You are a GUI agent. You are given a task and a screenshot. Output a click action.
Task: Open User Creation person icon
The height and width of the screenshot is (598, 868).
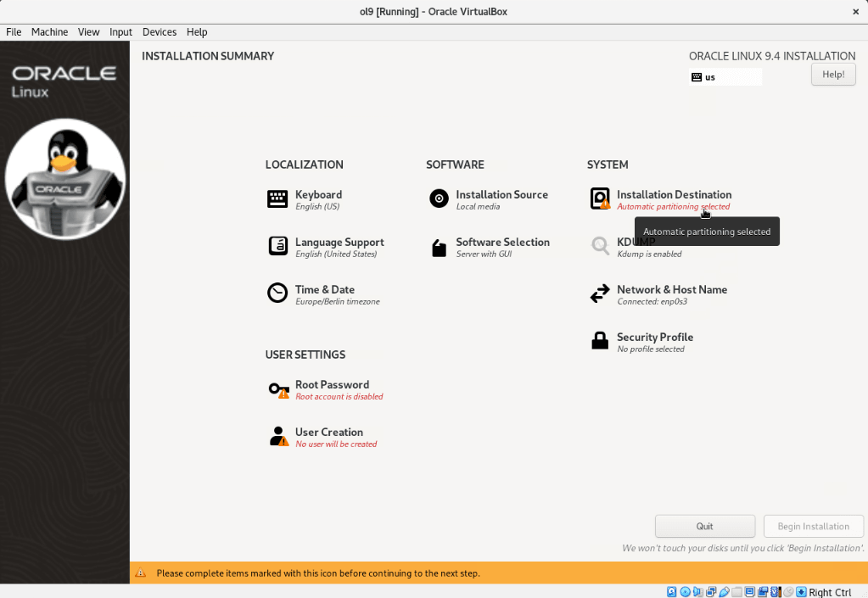point(278,437)
